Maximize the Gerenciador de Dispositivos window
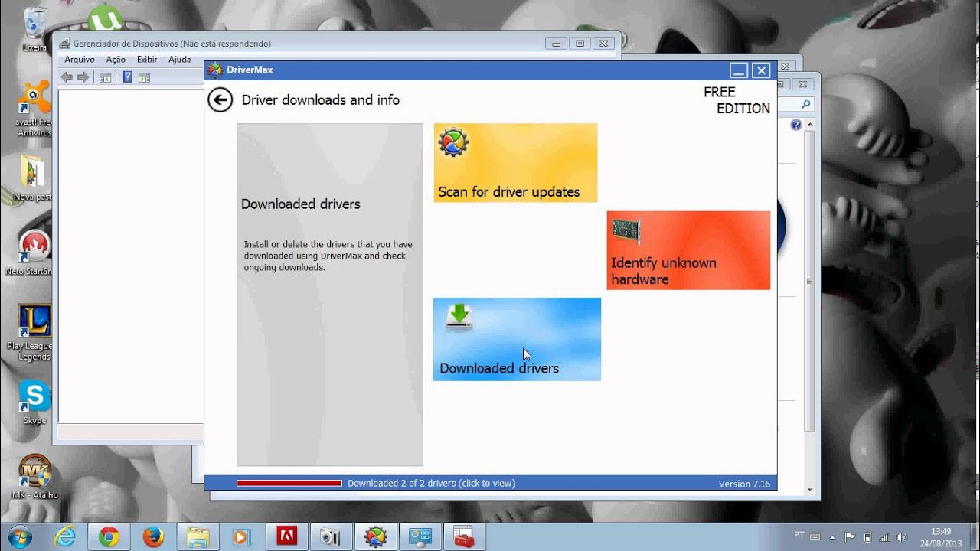The image size is (980, 551). (x=580, y=44)
